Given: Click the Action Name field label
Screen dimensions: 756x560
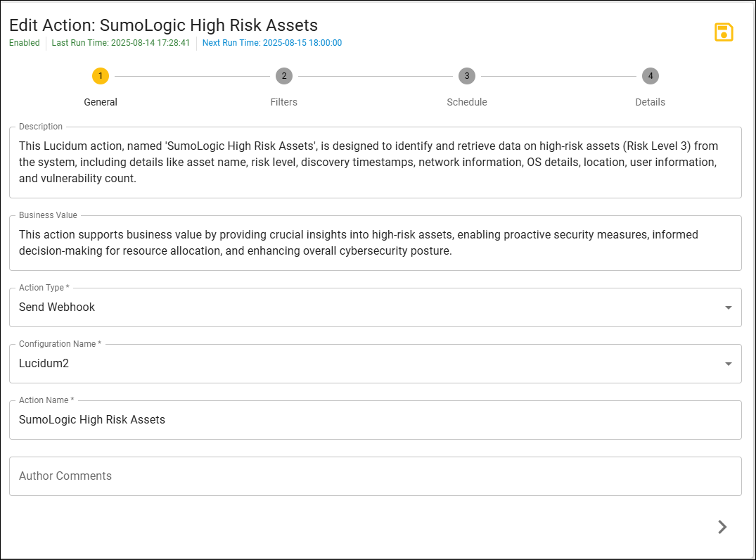Looking at the screenshot, I should pos(46,400).
